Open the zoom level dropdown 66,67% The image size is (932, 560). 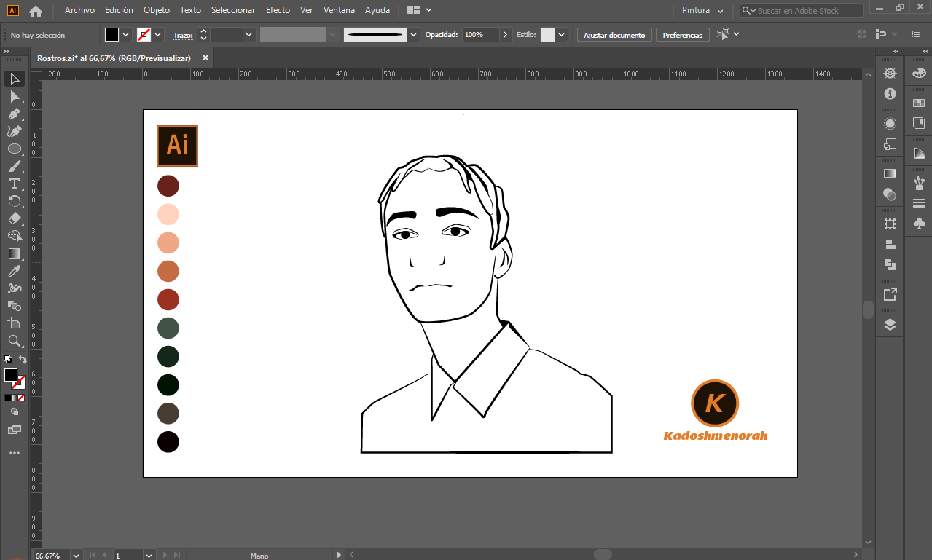pyautogui.click(x=76, y=556)
